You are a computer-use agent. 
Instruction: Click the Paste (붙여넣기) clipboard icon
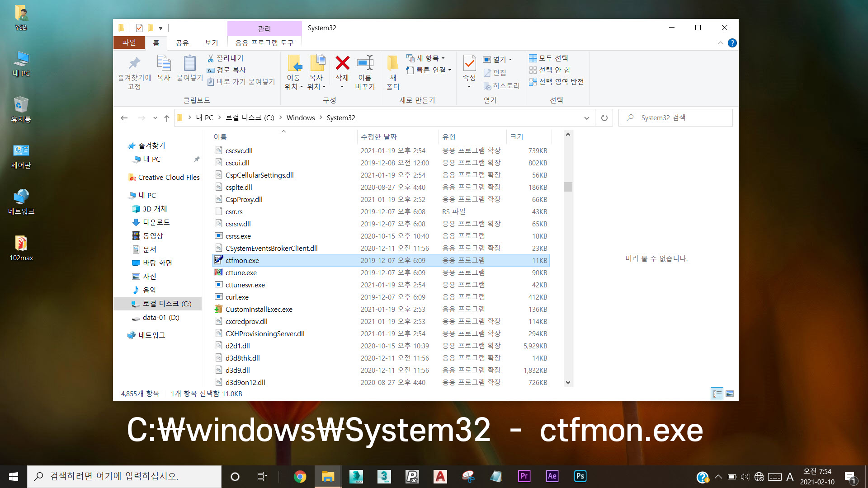(x=189, y=64)
